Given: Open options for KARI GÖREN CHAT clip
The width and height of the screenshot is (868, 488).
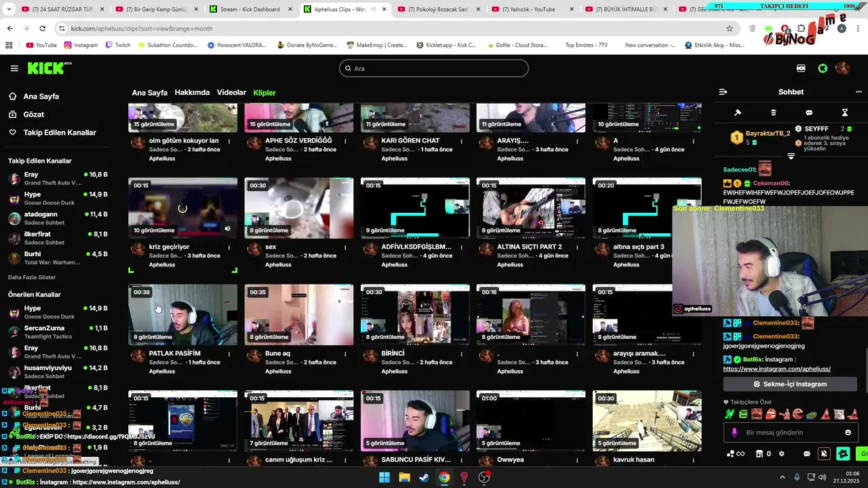Looking at the screenshot, I should [x=461, y=141].
